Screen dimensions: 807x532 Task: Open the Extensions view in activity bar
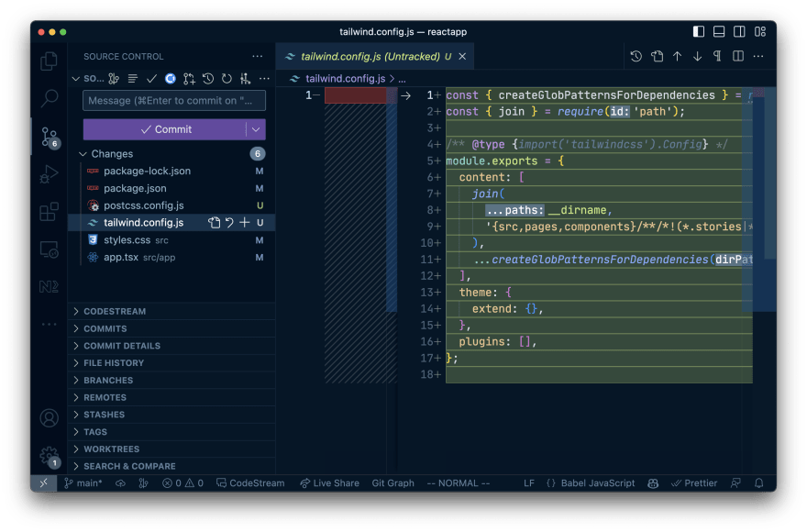[50, 212]
